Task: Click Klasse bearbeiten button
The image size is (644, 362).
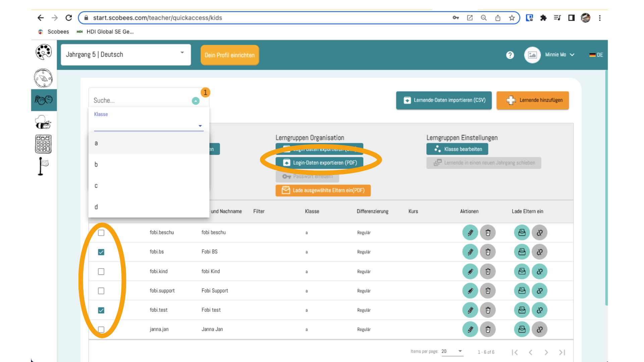Action: coord(457,149)
